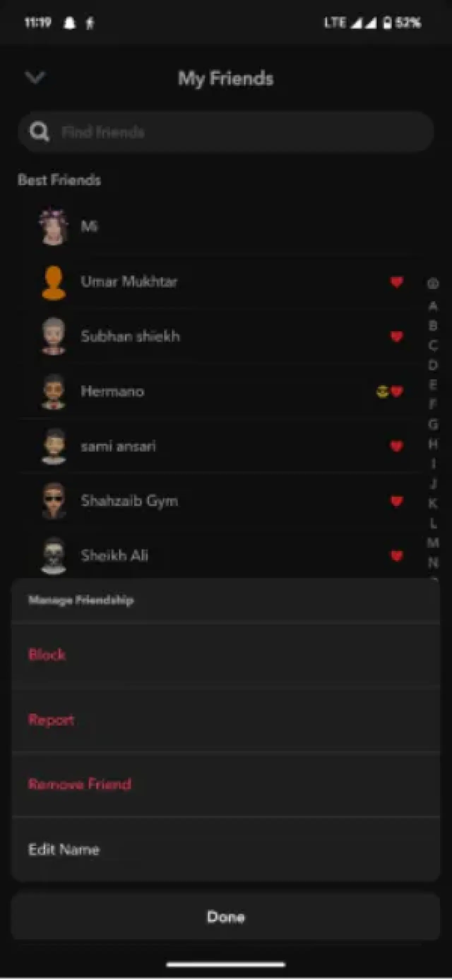Open Umar Mukhtar's orange avatar
The width and height of the screenshot is (452, 980).
point(54,283)
